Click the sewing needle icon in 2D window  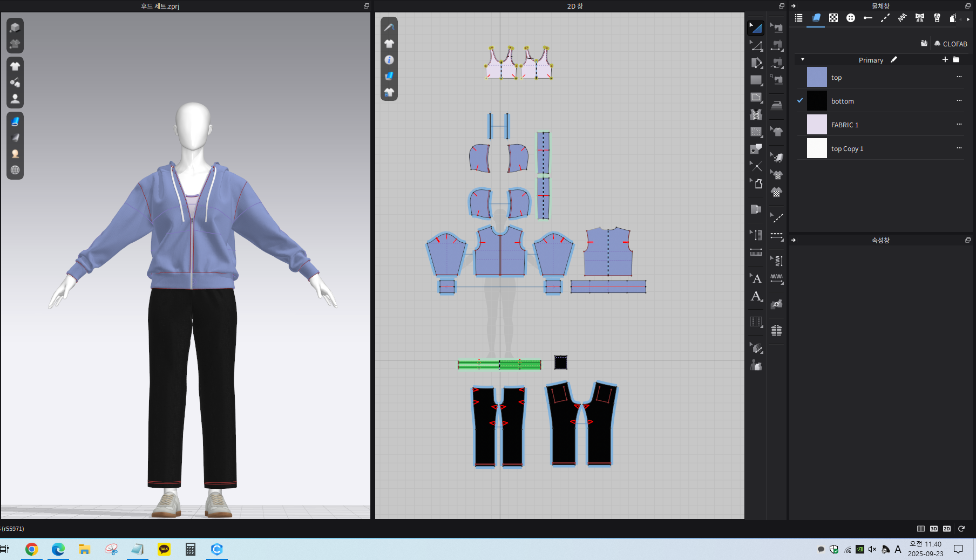pos(389,27)
